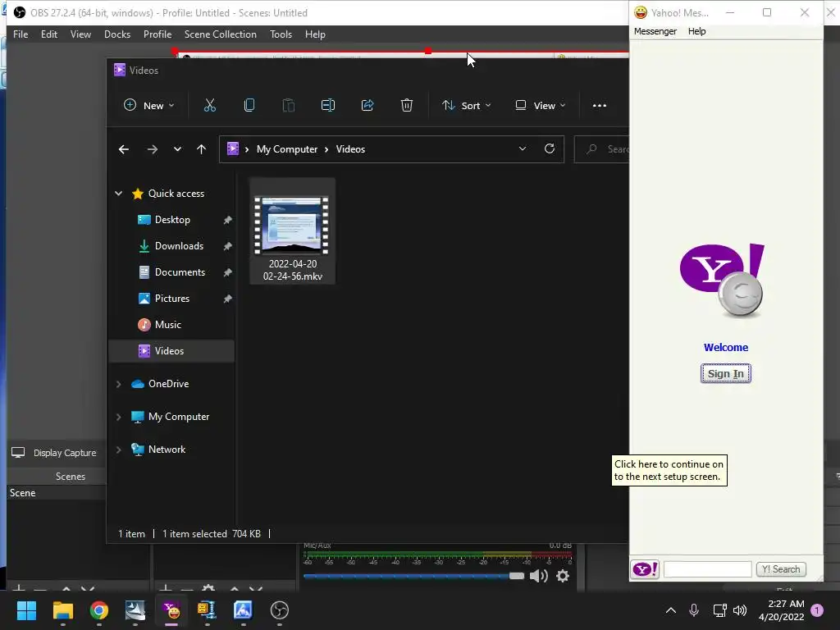Select Music in Quick access

171,325
